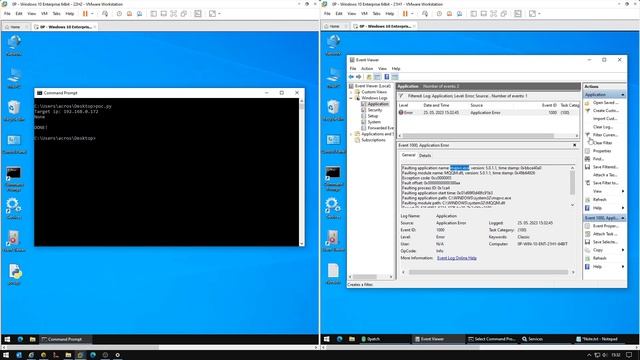Open Tabs menu in right VMware window
Viewport: 640px width, 360px height.
click(376, 13)
